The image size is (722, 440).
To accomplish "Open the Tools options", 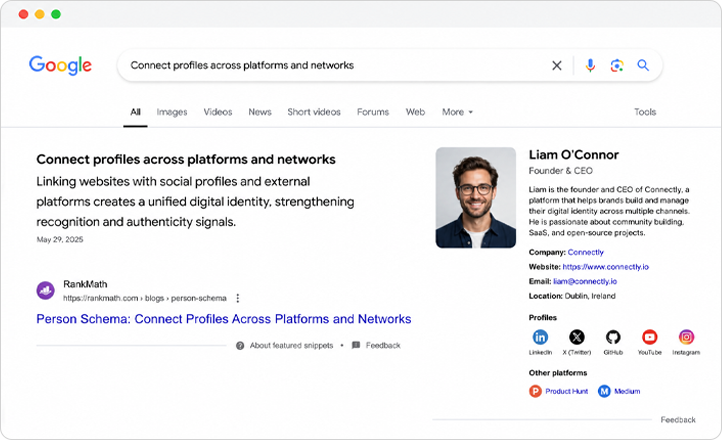I will coord(645,112).
